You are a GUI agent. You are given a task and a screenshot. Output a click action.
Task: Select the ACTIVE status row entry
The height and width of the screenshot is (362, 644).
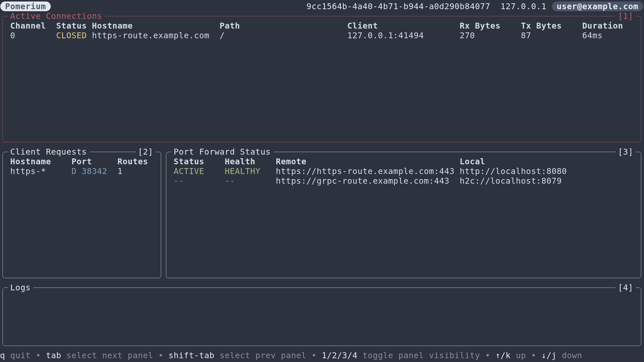coord(189,171)
